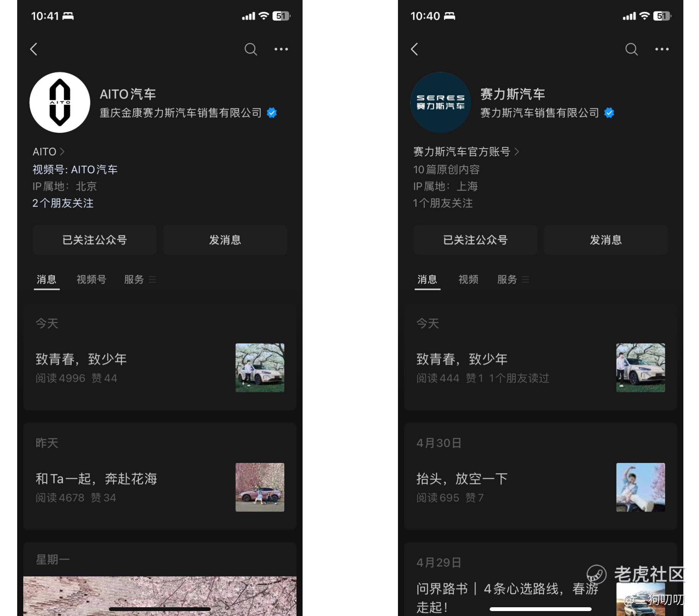Open more options on AITO汽车 profile
This screenshot has width=699, height=616.
(281, 49)
